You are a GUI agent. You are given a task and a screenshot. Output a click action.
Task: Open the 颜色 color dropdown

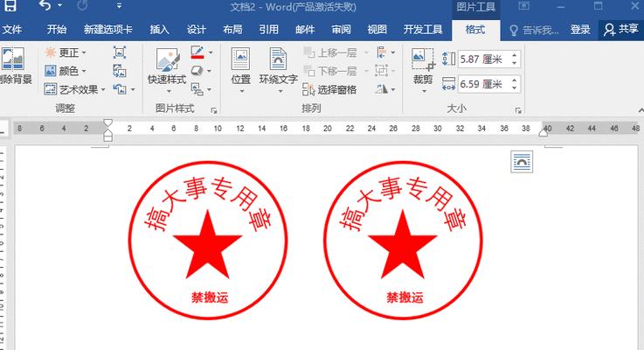tap(66, 71)
